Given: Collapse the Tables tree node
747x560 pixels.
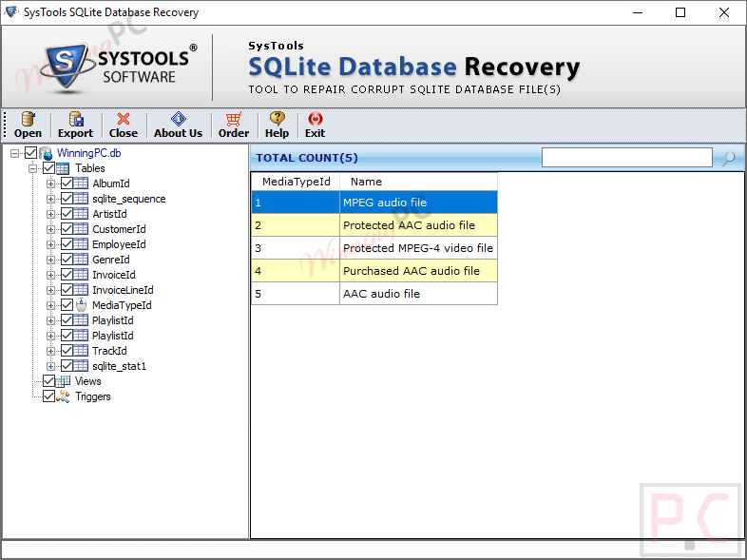Looking at the screenshot, I should 33,168.
